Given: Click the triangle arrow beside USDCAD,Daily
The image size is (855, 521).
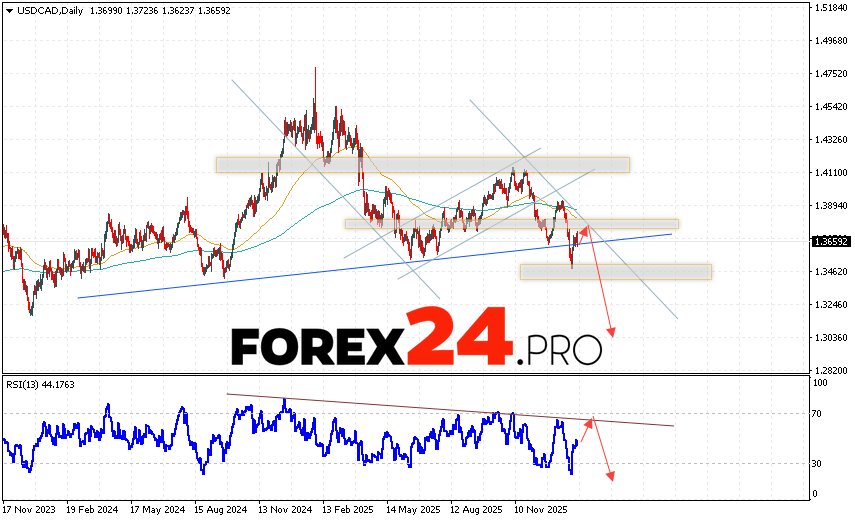Looking at the screenshot, I should tap(8, 9).
